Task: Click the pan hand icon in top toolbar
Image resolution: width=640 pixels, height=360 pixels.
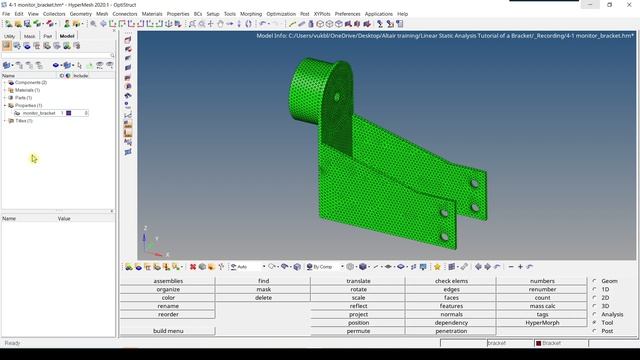Action: pyautogui.click(x=220, y=24)
